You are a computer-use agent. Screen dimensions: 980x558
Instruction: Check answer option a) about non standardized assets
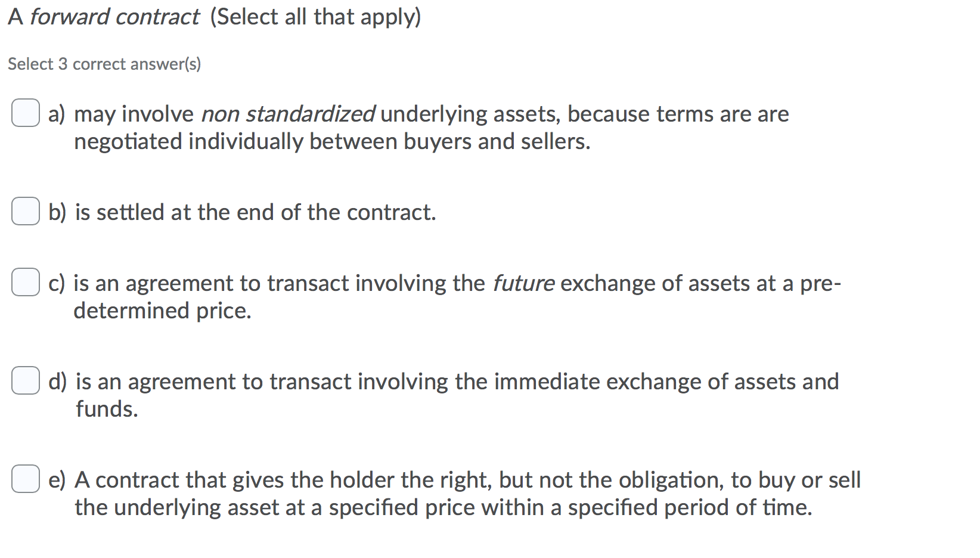[25, 113]
